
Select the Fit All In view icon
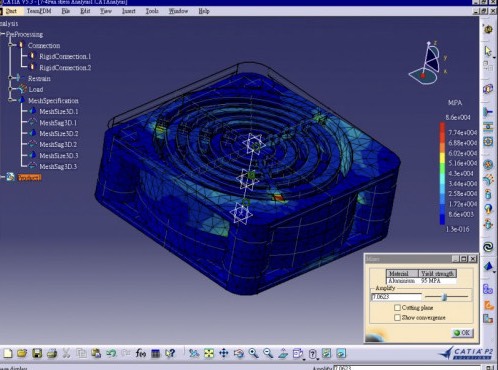click(209, 353)
